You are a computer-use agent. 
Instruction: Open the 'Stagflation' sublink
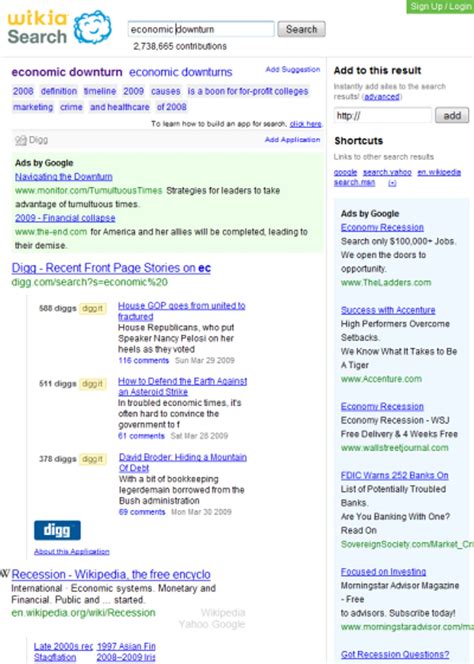pyautogui.click(x=55, y=657)
